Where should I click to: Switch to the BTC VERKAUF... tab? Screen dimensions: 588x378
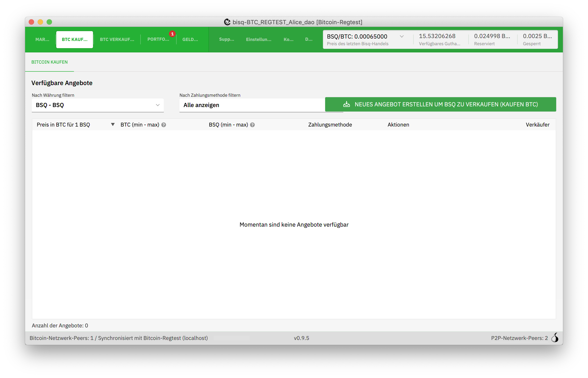pos(117,39)
